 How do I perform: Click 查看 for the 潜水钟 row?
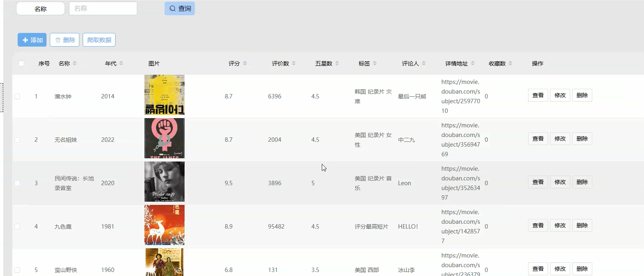pyautogui.click(x=538, y=95)
